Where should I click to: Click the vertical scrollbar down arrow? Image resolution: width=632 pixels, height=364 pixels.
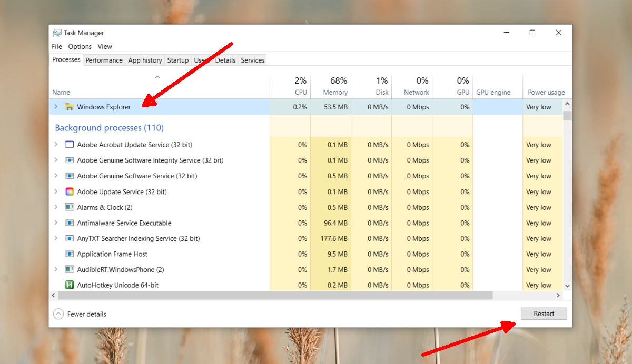(567, 285)
